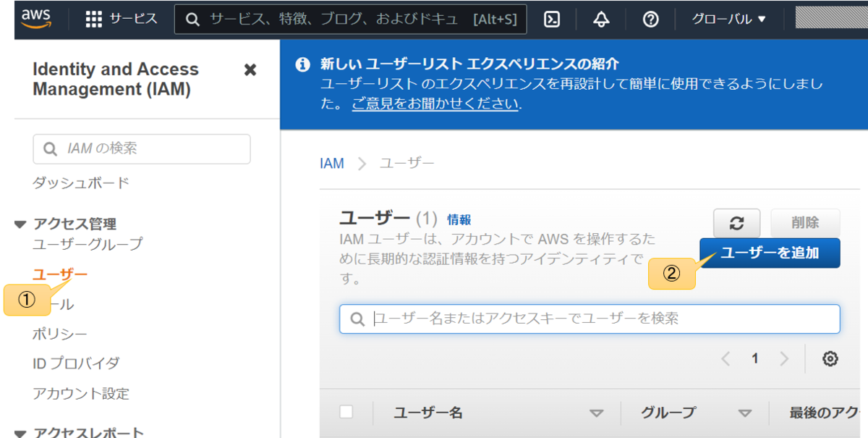The height and width of the screenshot is (438, 868).
Task: Open the help question mark icon
Action: tap(650, 20)
